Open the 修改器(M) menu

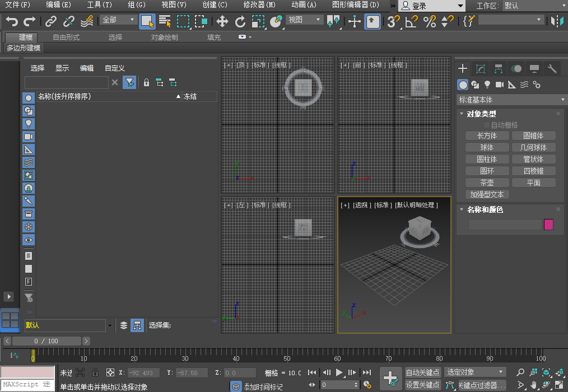pos(259,5)
